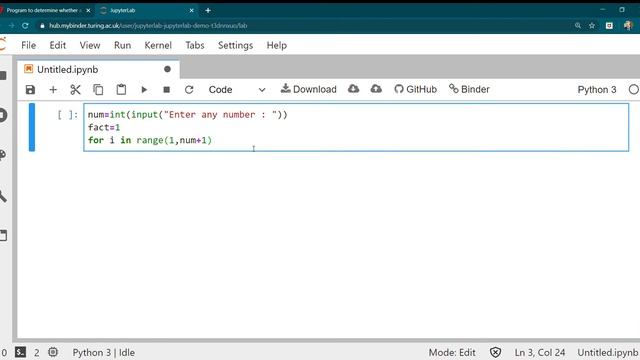This screenshot has height=360, width=640.
Task: Copy the selected cell
Action: pyautogui.click(x=98, y=89)
